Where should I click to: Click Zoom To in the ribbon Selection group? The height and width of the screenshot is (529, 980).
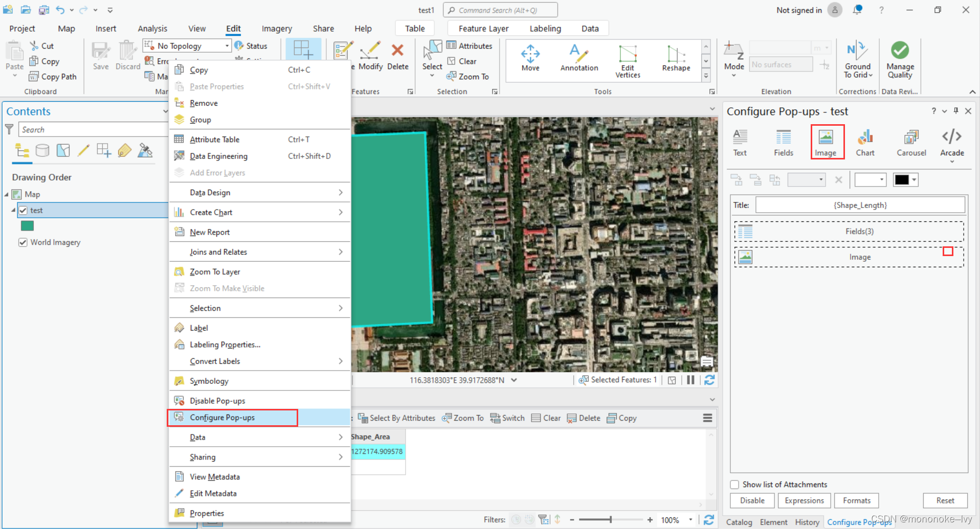click(467, 76)
